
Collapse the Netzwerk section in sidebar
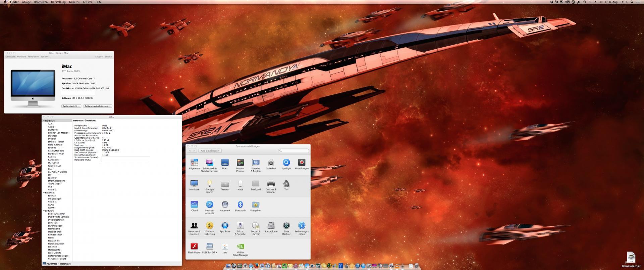44,193
